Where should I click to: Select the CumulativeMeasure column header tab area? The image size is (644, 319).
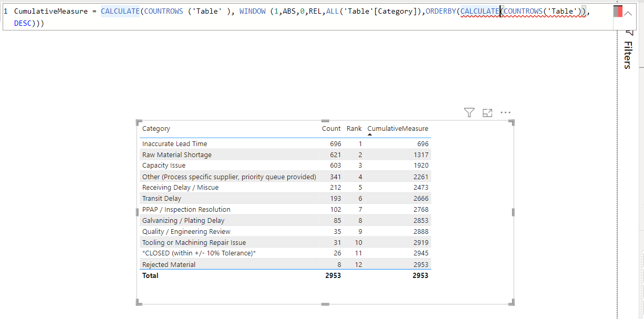pos(398,128)
